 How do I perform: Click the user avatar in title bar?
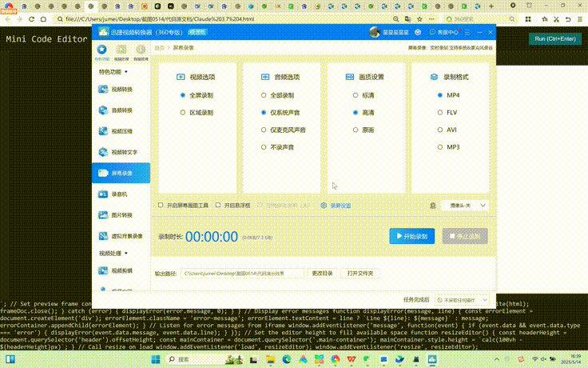pyautogui.click(x=375, y=32)
